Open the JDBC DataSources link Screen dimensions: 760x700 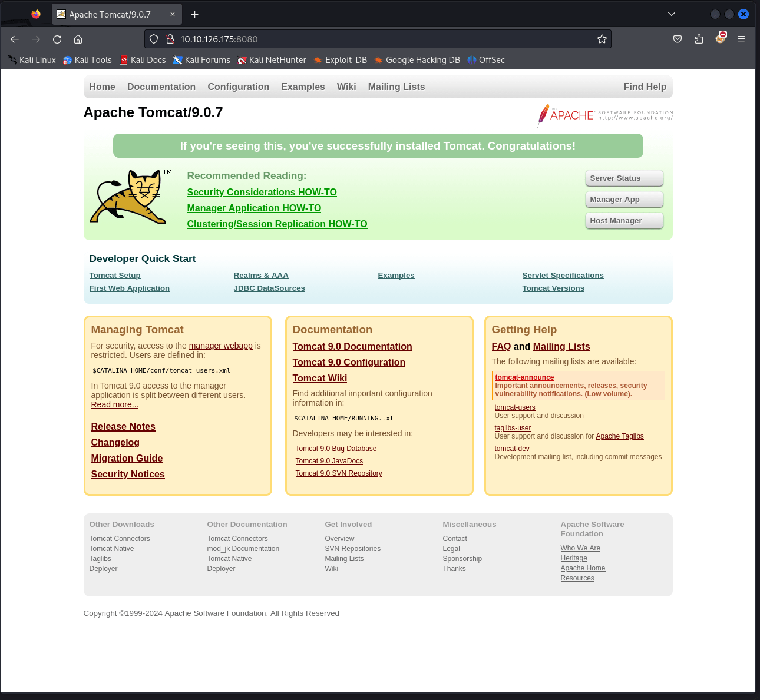pos(269,288)
